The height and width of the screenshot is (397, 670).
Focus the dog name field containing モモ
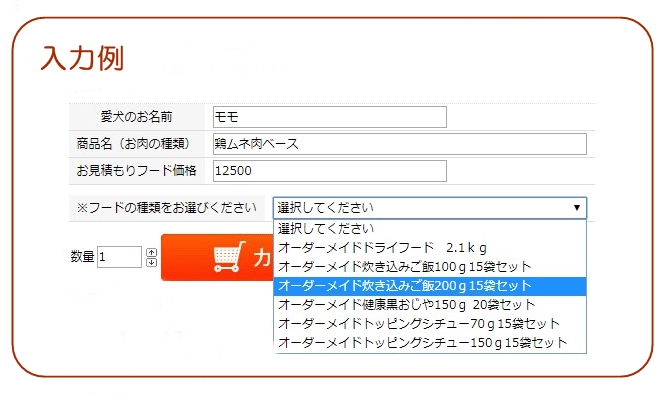click(x=330, y=117)
